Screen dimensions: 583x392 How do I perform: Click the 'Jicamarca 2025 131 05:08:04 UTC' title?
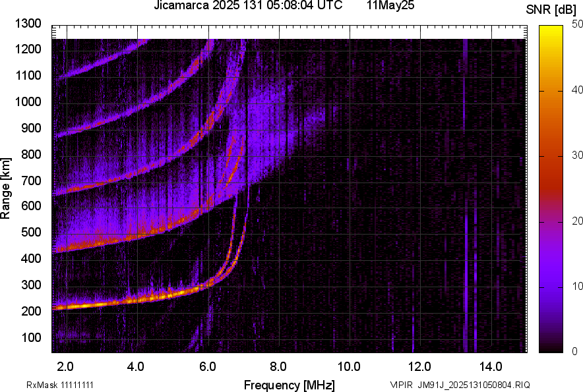(x=248, y=5)
